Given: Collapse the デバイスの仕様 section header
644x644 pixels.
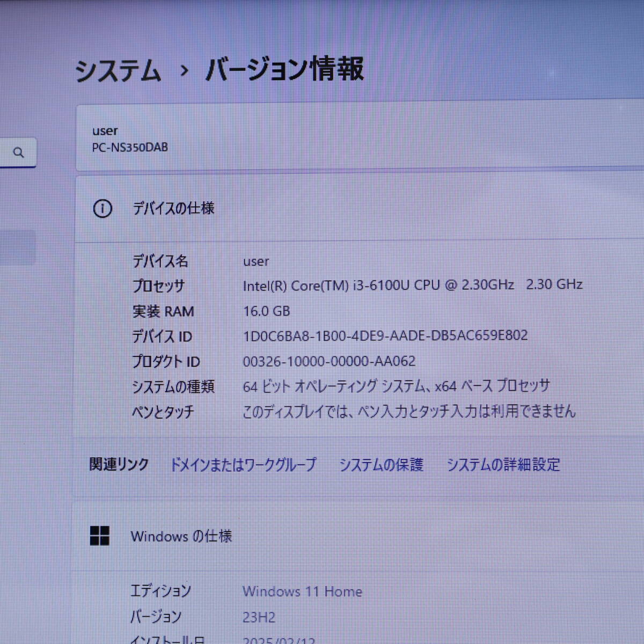Looking at the screenshot, I should coord(360,209).
